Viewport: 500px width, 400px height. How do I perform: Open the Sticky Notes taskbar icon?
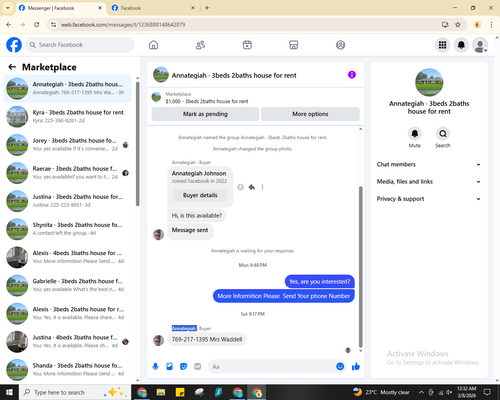tap(180, 392)
